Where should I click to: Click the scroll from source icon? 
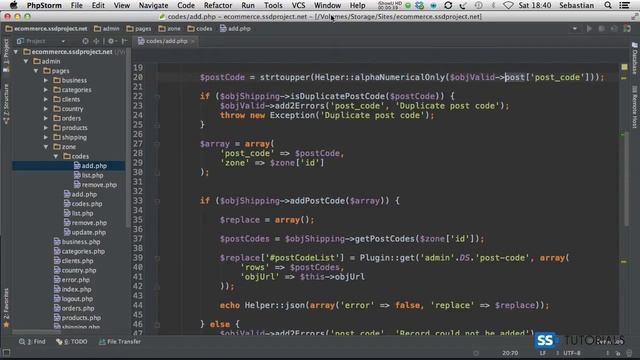tap(85, 41)
